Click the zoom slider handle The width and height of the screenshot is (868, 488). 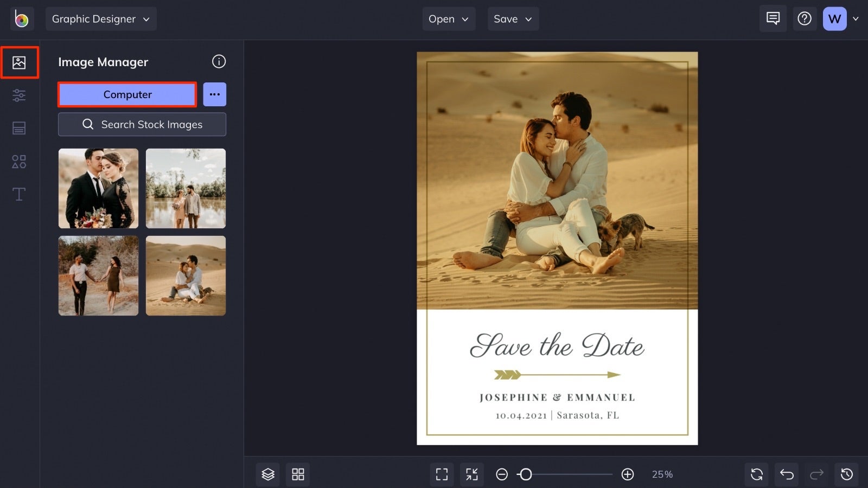(525, 474)
